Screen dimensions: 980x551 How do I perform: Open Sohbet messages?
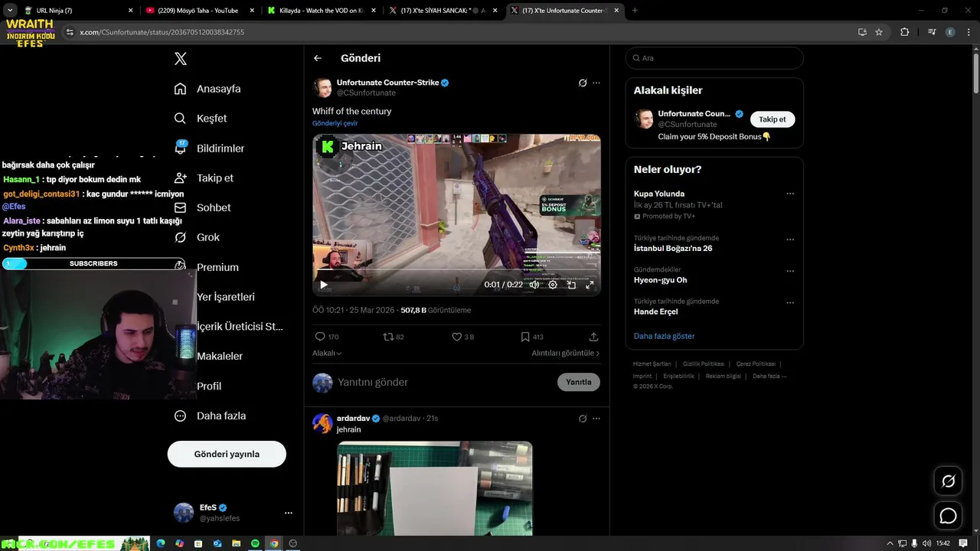202,207
